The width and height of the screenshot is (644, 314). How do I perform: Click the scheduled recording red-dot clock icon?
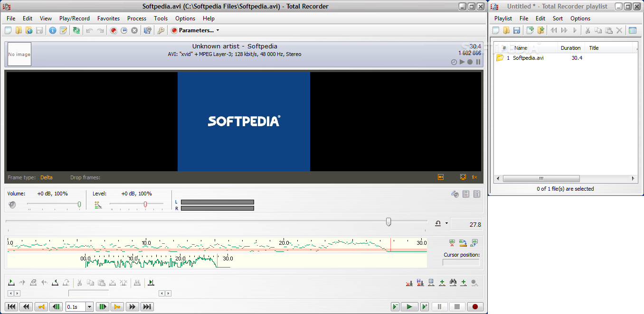114,30
